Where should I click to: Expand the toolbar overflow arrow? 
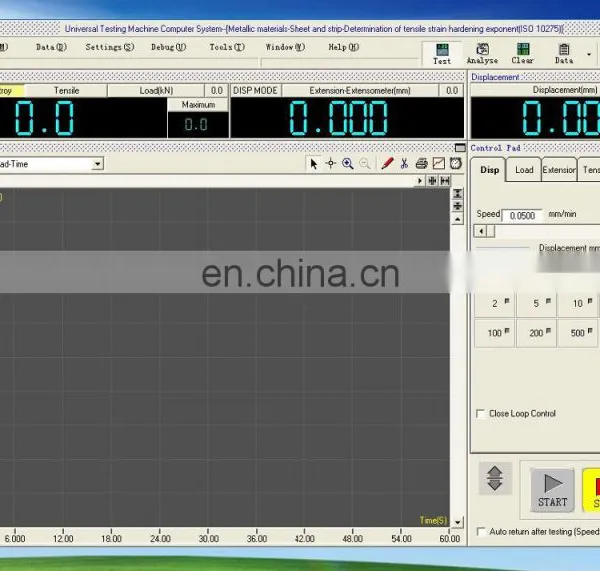(x=589, y=54)
